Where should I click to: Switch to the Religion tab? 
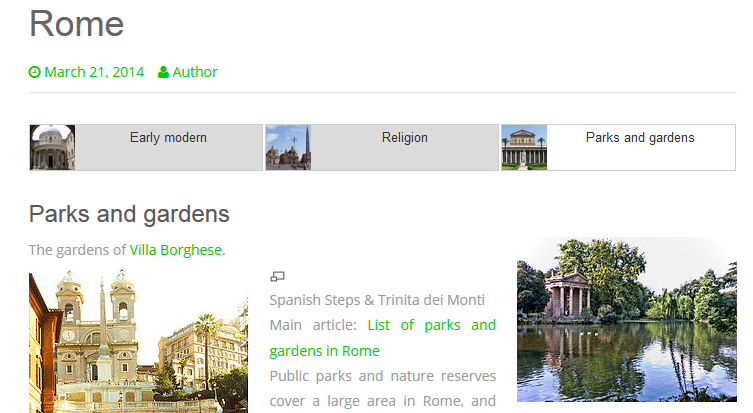[x=382, y=147]
